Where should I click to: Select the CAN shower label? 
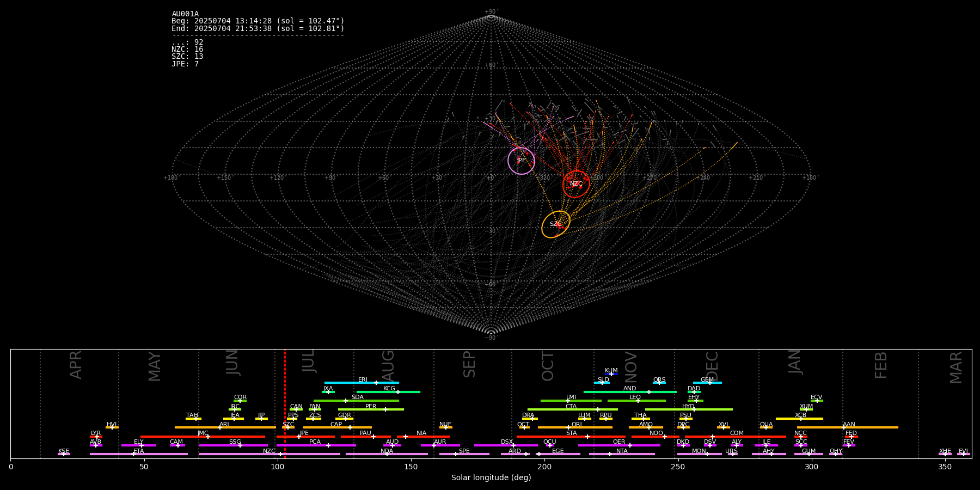(296, 407)
